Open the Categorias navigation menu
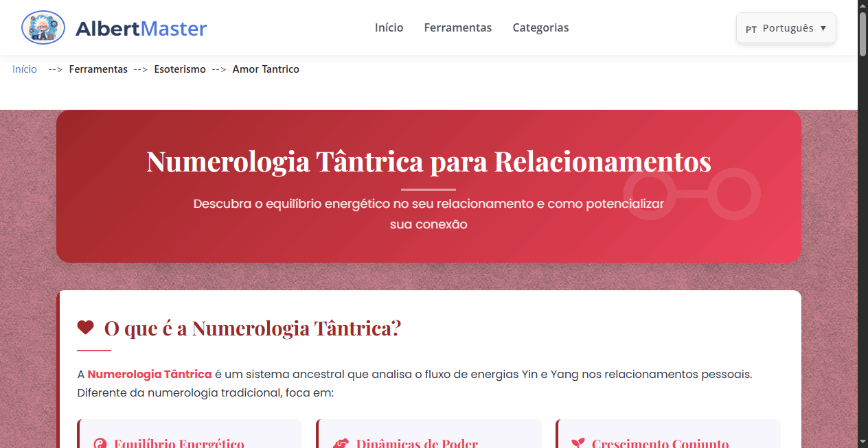The height and width of the screenshot is (448, 868). 540,27
